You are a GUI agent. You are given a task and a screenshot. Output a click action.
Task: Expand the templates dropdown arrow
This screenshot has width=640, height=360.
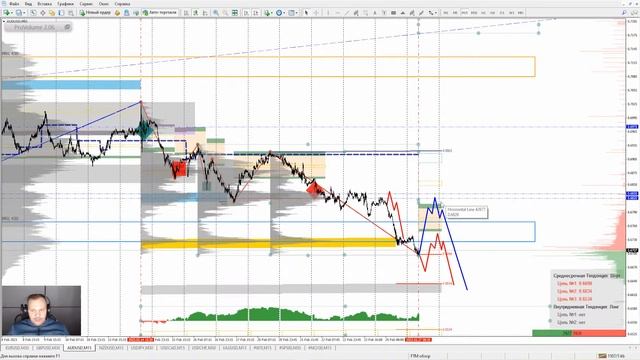coord(297,13)
